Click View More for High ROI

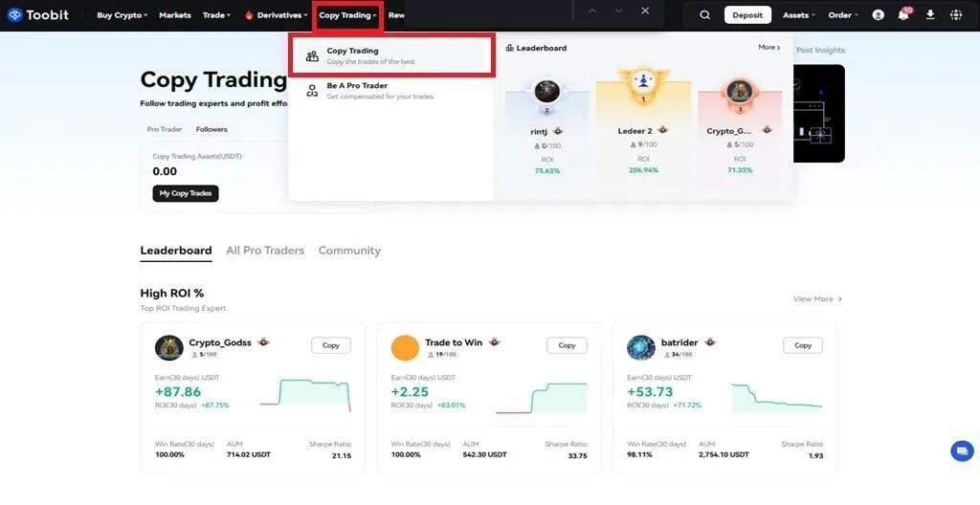(818, 298)
